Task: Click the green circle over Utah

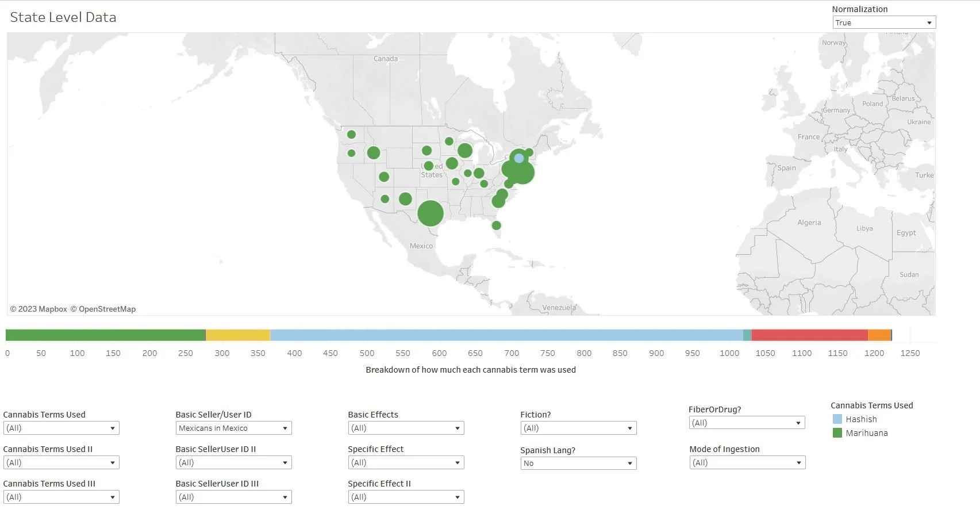Action: 384,177
